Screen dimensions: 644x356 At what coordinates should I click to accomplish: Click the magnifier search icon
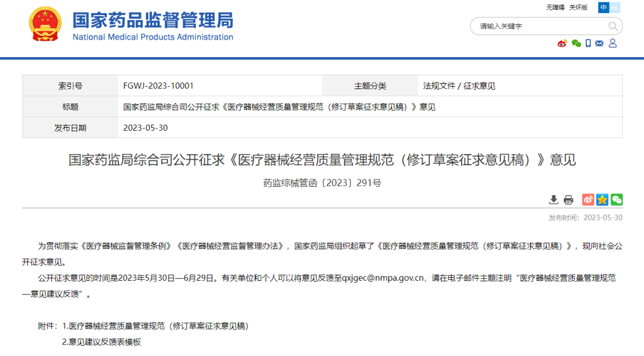(613, 27)
